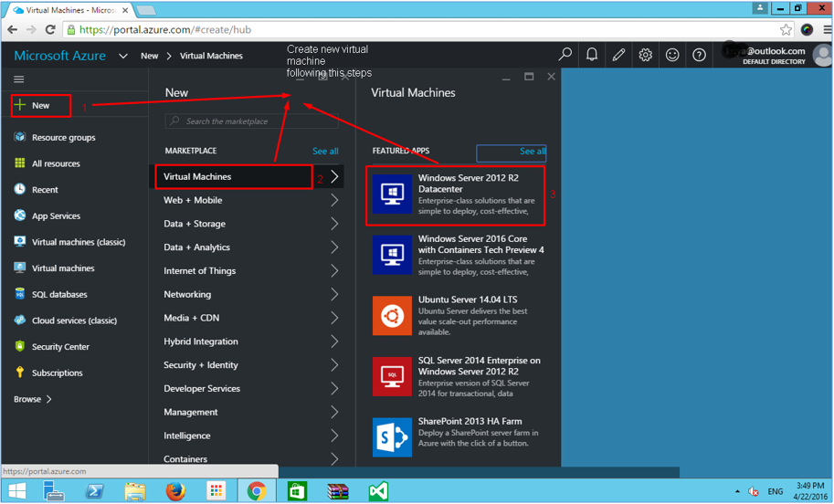The image size is (834, 504).
Task: Open Firefox from the taskbar
Action: (x=175, y=490)
